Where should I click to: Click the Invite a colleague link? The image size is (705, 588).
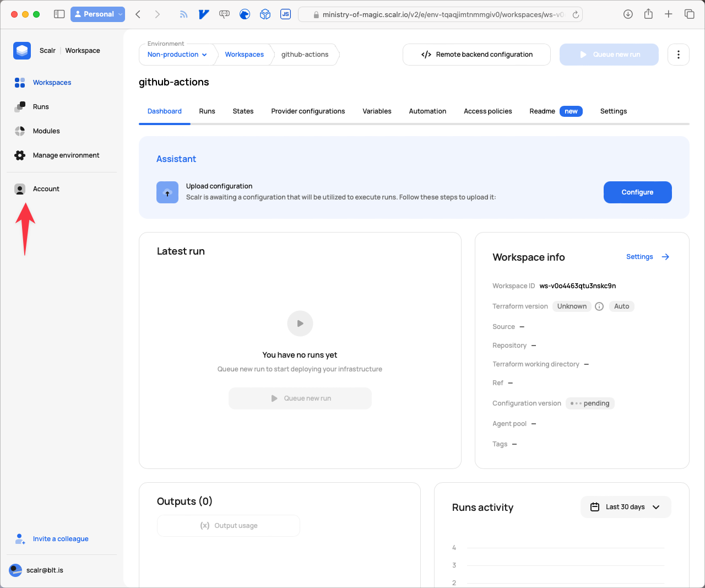click(61, 539)
